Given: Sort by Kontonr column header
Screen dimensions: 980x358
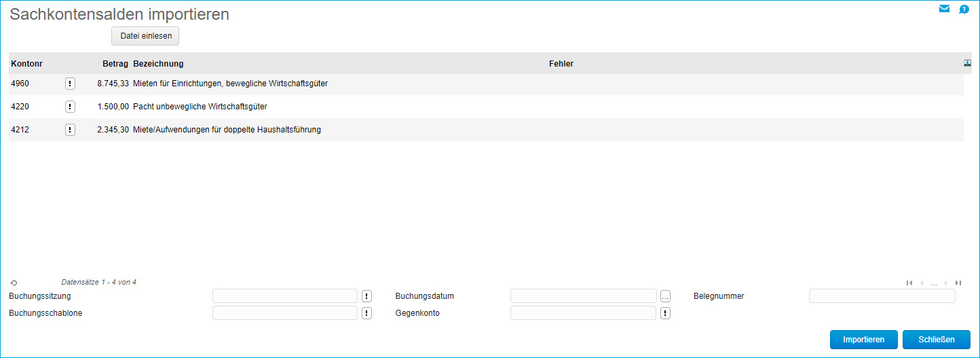Looking at the screenshot, I should 27,64.
